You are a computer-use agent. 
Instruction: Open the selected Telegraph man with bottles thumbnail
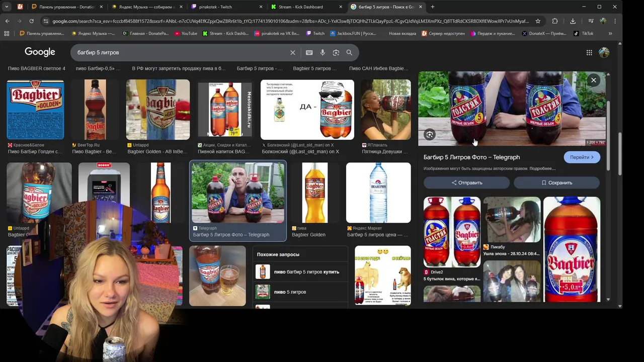237,193
